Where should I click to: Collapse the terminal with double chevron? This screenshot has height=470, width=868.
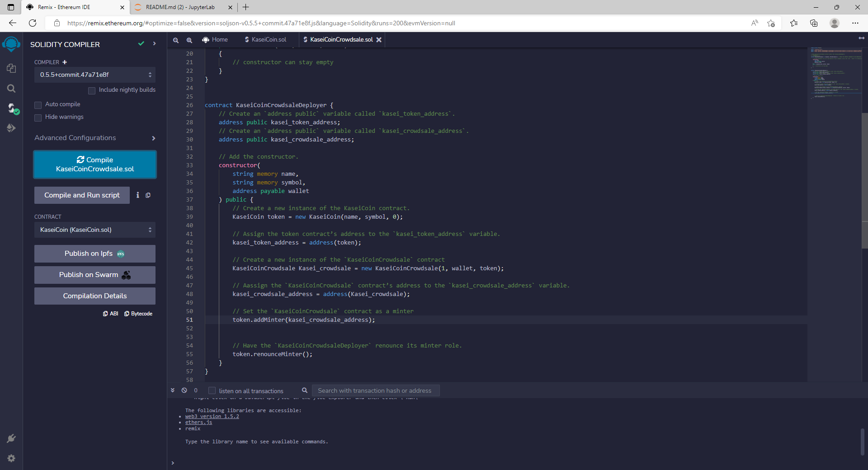click(x=173, y=390)
